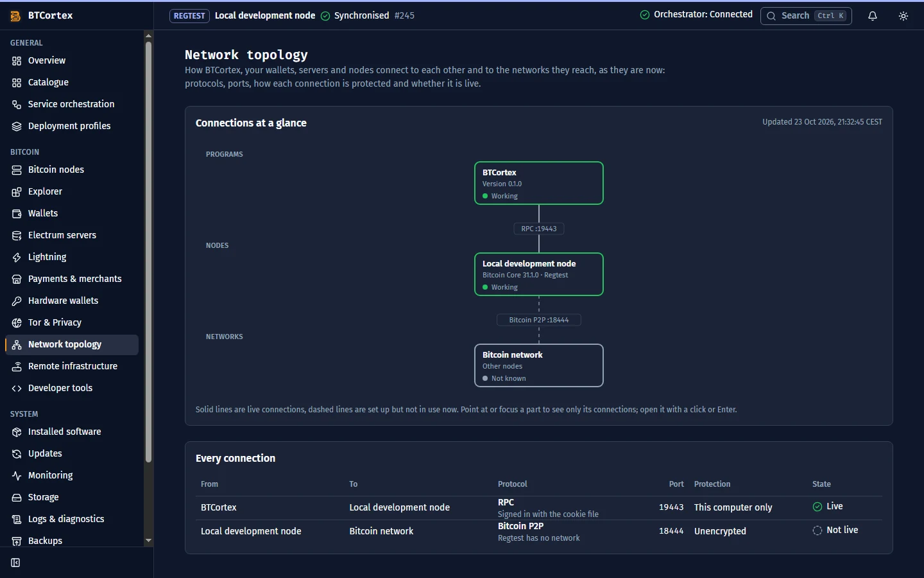Click the Bitcoin nodes server icon
This screenshot has width=924, height=578.
click(17, 170)
